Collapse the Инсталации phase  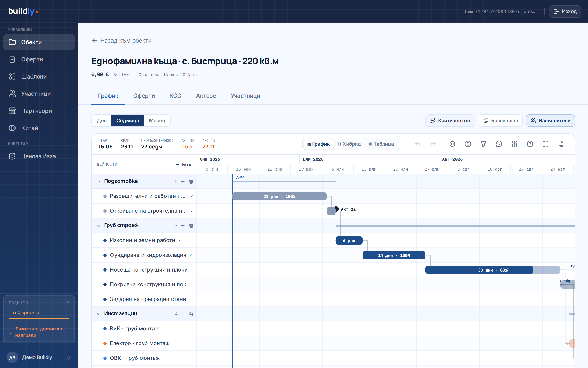[99, 314]
